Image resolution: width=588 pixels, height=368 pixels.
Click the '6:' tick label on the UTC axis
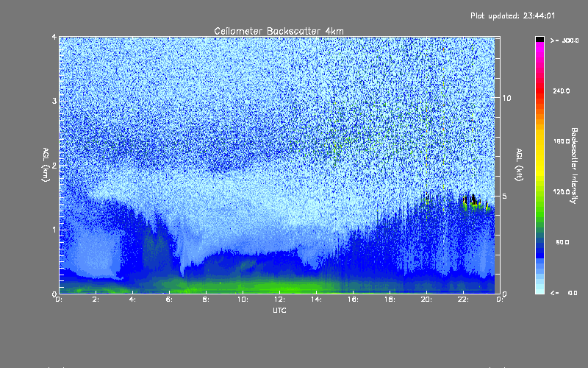point(169,300)
